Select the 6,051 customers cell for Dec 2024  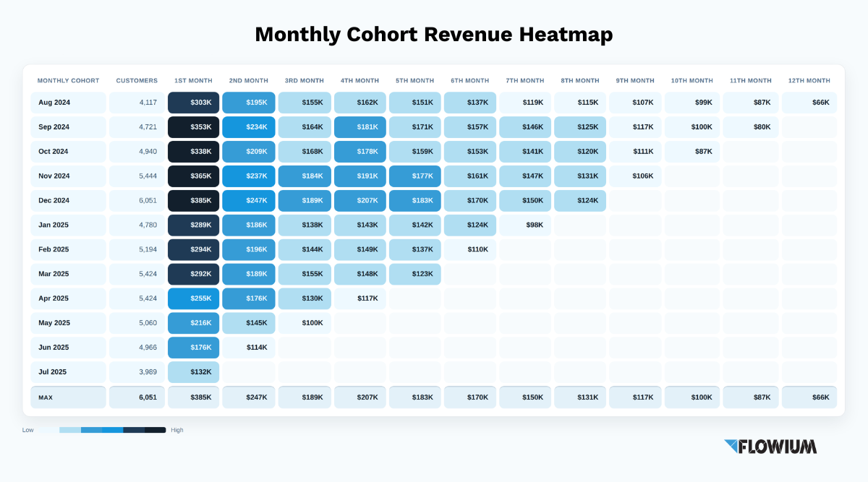tap(137, 201)
